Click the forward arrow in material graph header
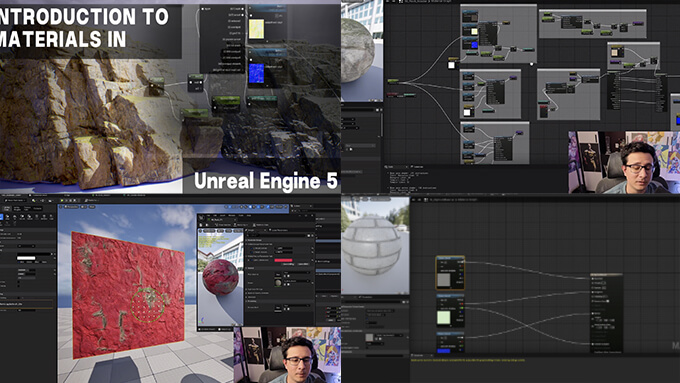Image resolution: width=680 pixels, height=383 pixels. (419, 200)
